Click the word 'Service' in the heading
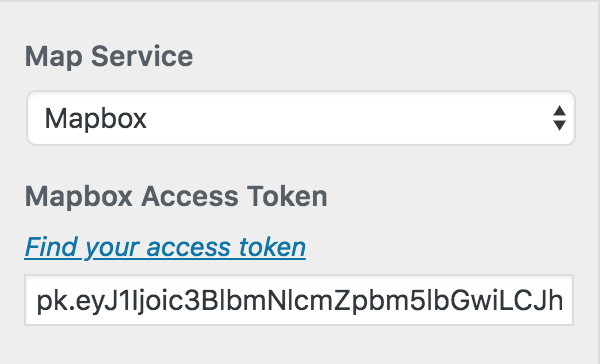 (x=142, y=56)
